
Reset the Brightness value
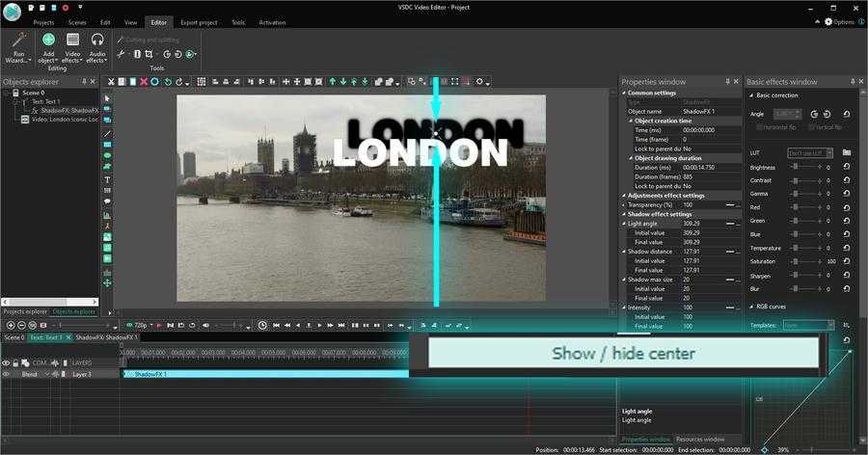pos(846,167)
